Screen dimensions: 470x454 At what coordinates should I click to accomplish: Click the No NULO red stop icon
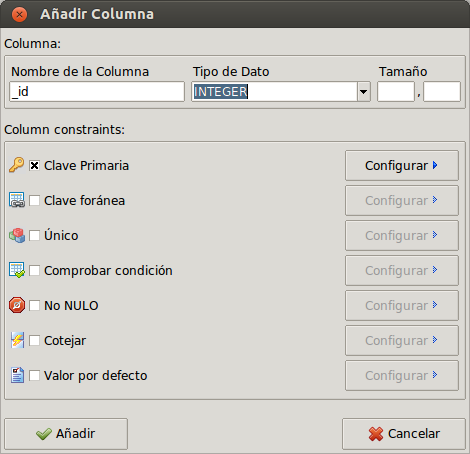tap(17, 305)
